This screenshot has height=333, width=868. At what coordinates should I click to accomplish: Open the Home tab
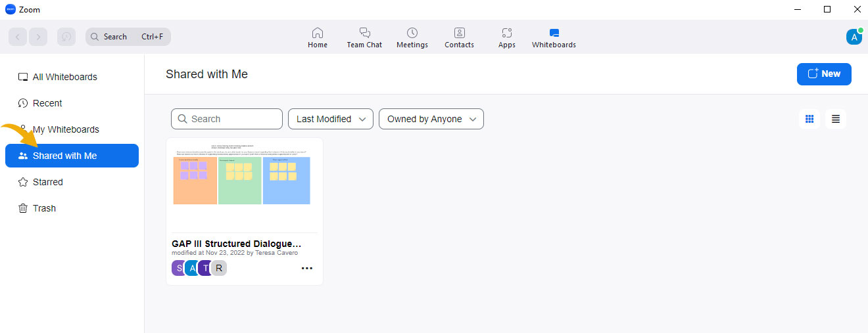[x=318, y=38]
